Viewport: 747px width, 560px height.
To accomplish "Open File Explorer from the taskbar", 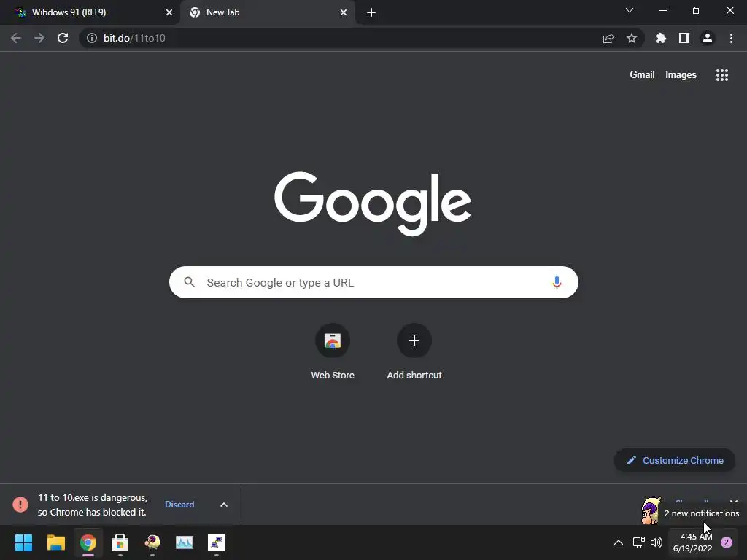I will pyautogui.click(x=55, y=542).
